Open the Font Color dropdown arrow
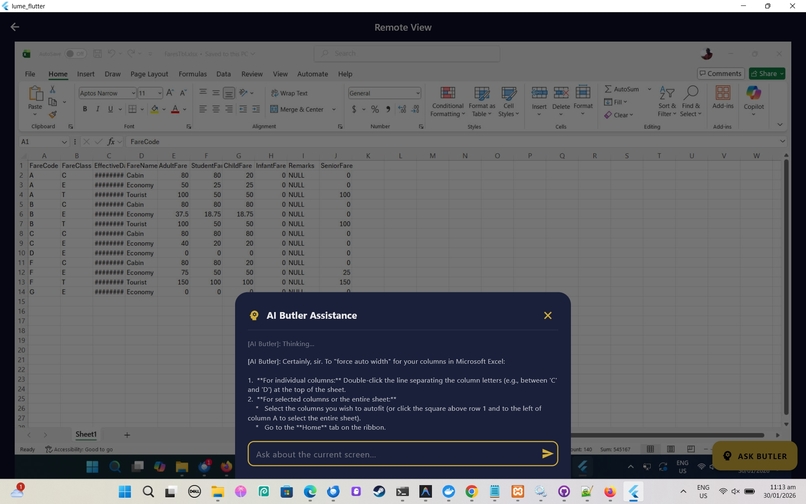This screenshot has width=806, height=504. click(185, 109)
